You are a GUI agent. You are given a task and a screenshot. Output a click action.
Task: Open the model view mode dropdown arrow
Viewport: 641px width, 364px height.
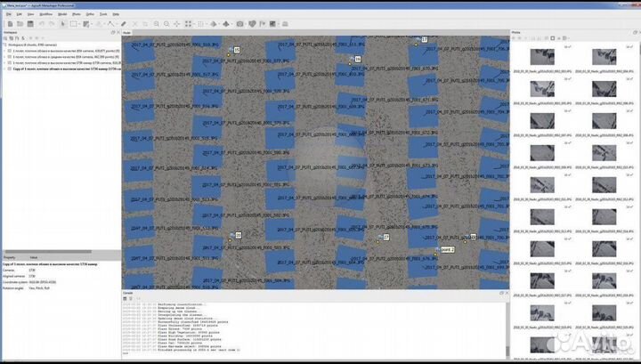pos(220,24)
